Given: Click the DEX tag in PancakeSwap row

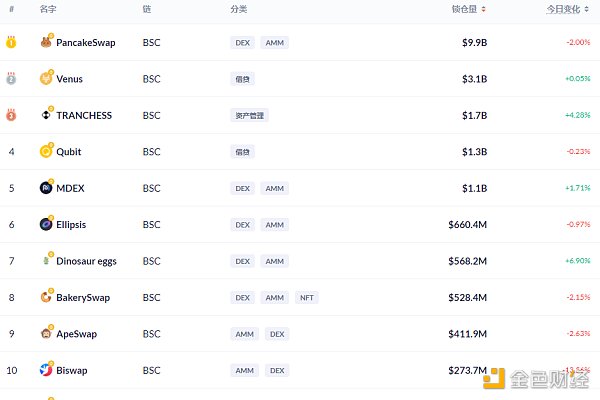Looking at the screenshot, I should [x=243, y=42].
